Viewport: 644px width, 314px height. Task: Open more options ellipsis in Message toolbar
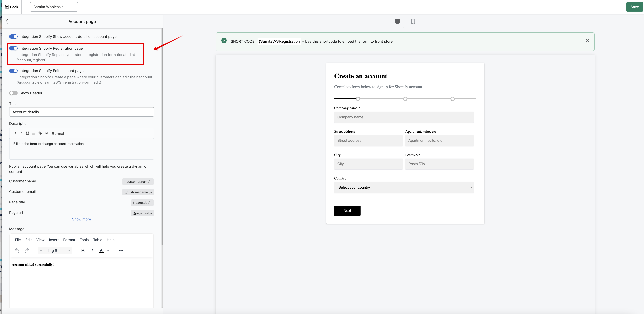click(x=121, y=251)
